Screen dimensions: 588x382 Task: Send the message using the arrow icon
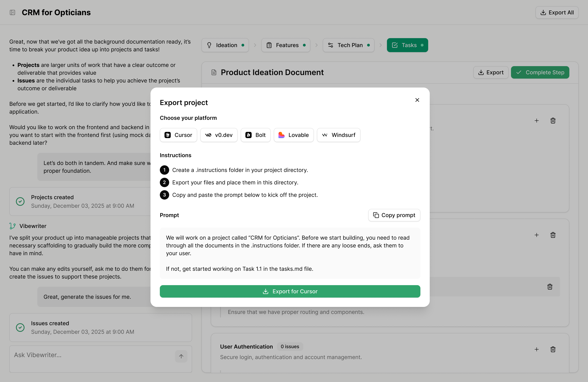tap(181, 356)
